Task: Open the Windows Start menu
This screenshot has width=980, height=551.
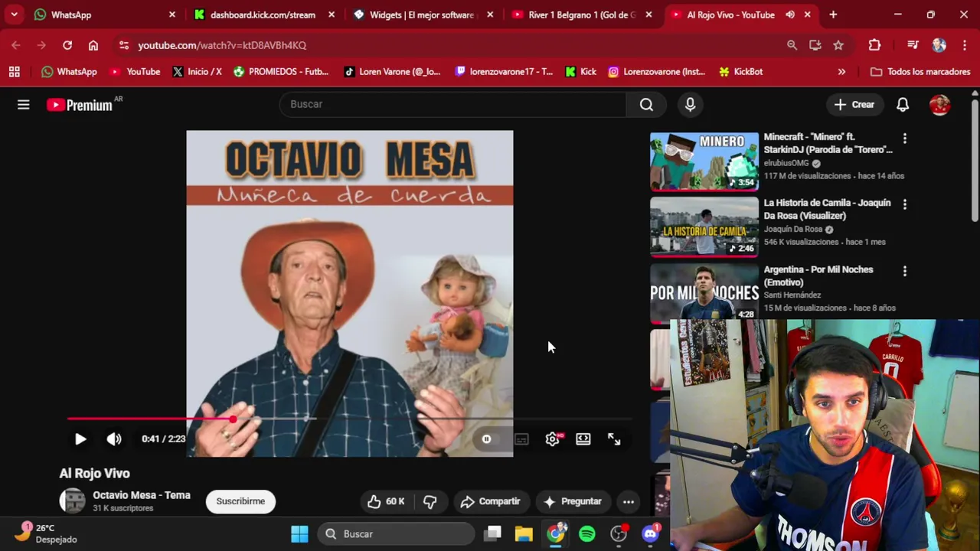Action: [299, 534]
